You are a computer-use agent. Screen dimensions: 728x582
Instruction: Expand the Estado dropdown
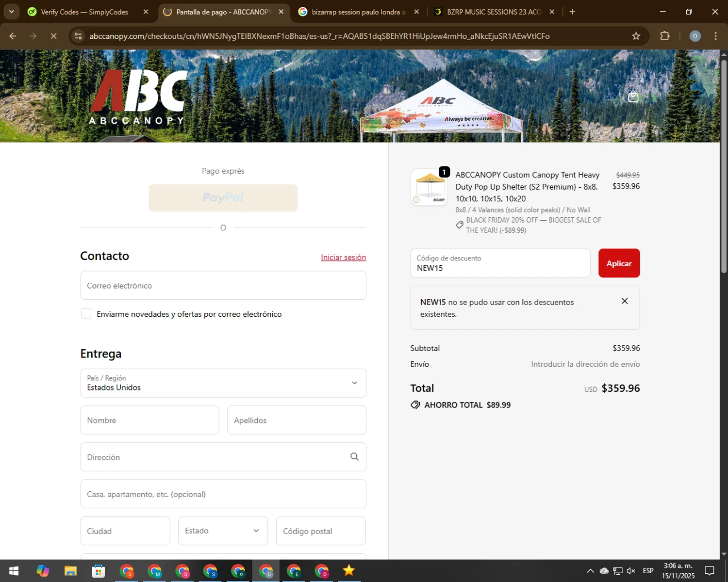[223, 531]
